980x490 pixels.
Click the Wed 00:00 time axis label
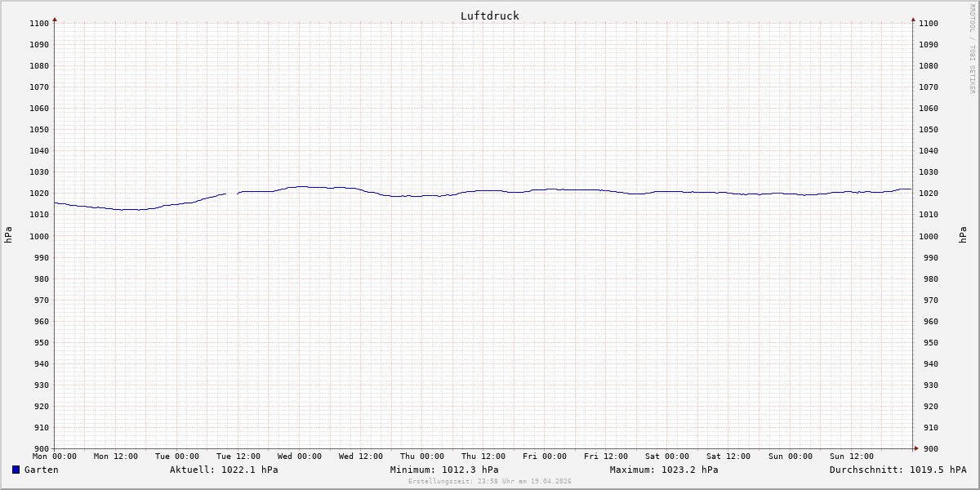click(299, 457)
